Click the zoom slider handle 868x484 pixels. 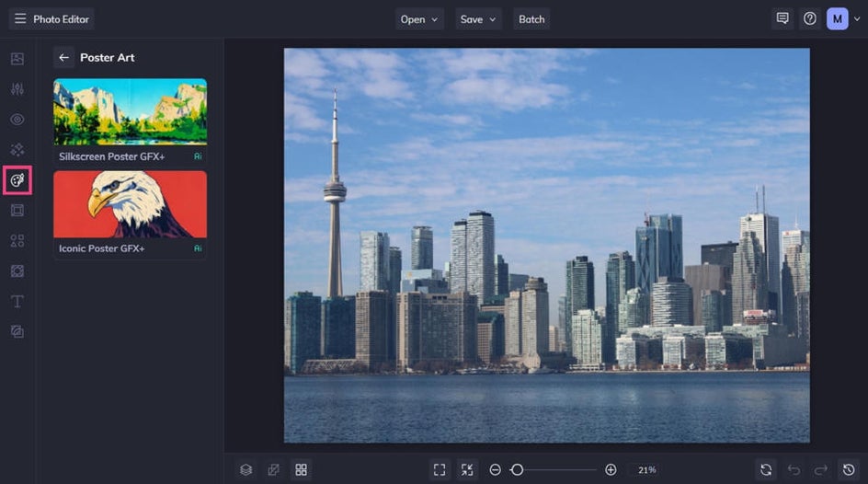pyautogui.click(x=517, y=469)
